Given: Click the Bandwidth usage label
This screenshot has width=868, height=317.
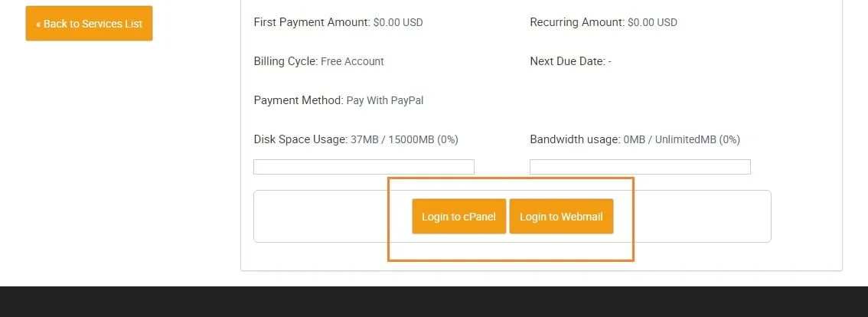Looking at the screenshot, I should (x=574, y=139).
